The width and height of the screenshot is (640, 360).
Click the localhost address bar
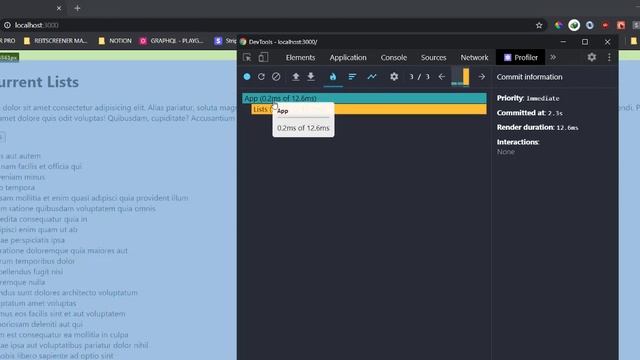tap(269, 25)
